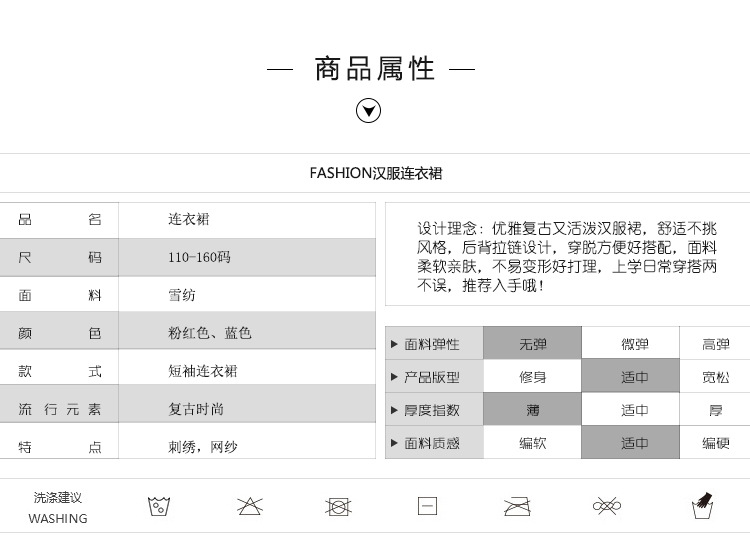
Task: Click the 复古时尚 value
Action: [196, 409]
